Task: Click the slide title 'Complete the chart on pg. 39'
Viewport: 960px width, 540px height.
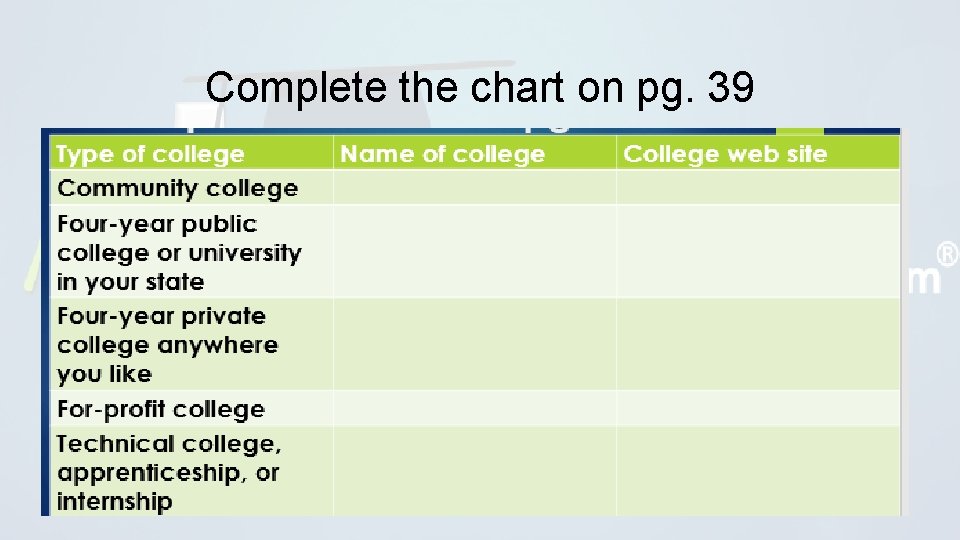Action: click(479, 88)
